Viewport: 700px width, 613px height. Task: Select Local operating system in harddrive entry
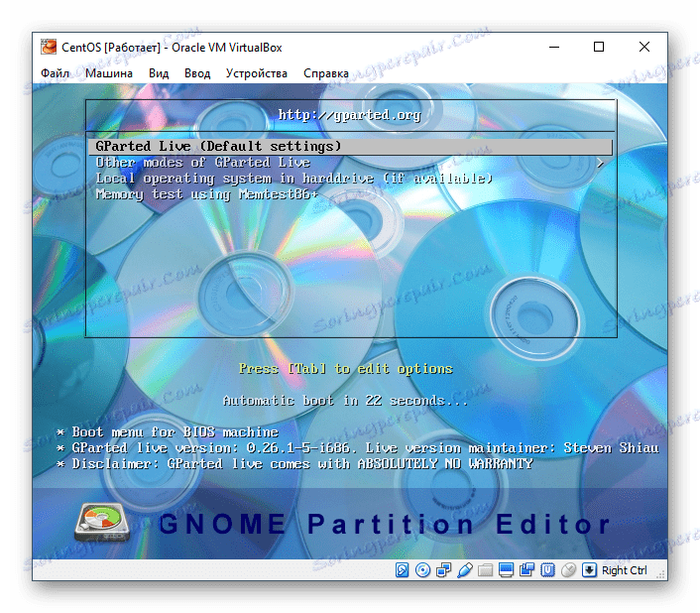350,179
